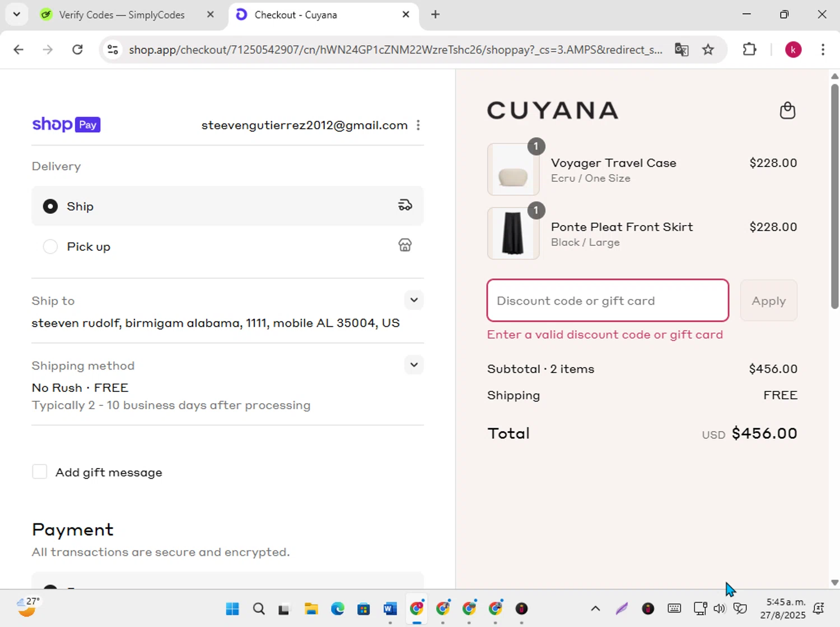
Task: Open Microsoft Store from the taskbar
Action: coord(364,609)
